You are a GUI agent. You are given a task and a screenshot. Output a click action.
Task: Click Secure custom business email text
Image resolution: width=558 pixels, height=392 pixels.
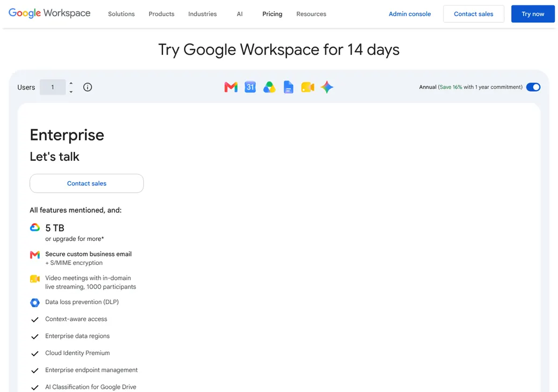click(x=88, y=254)
